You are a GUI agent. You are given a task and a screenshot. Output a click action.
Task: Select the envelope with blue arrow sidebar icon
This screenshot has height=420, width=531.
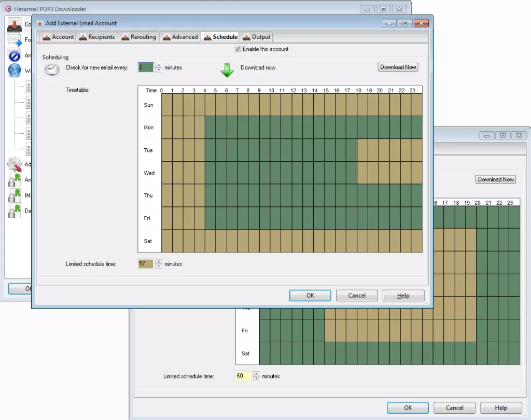pyautogui.click(x=14, y=39)
